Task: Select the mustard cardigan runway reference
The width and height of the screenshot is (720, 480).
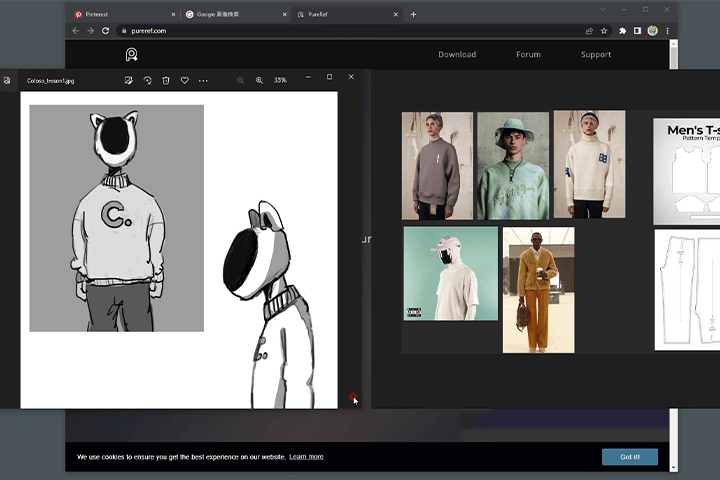Action: pos(539,290)
